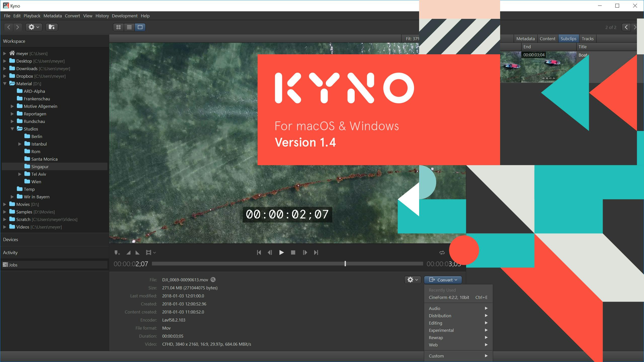The image size is (644, 362).
Task: Open the Rewrap convert submenu
Action: pos(458,338)
